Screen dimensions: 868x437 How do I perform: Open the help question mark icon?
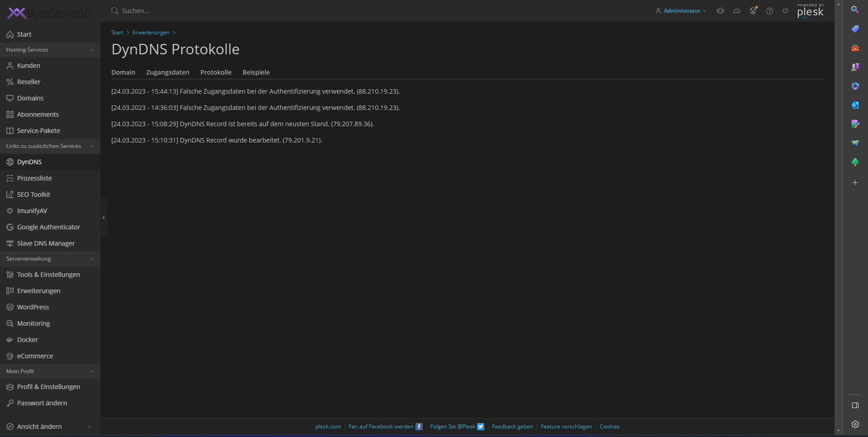769,11
